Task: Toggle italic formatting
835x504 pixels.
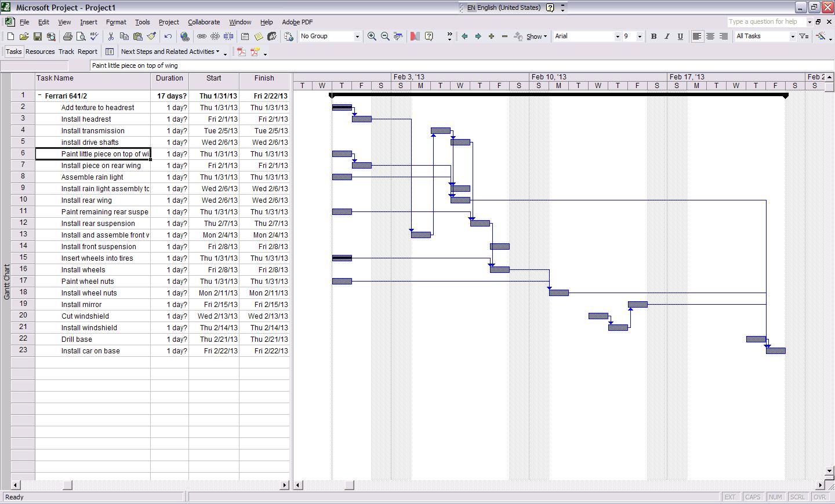Action: 667,36
